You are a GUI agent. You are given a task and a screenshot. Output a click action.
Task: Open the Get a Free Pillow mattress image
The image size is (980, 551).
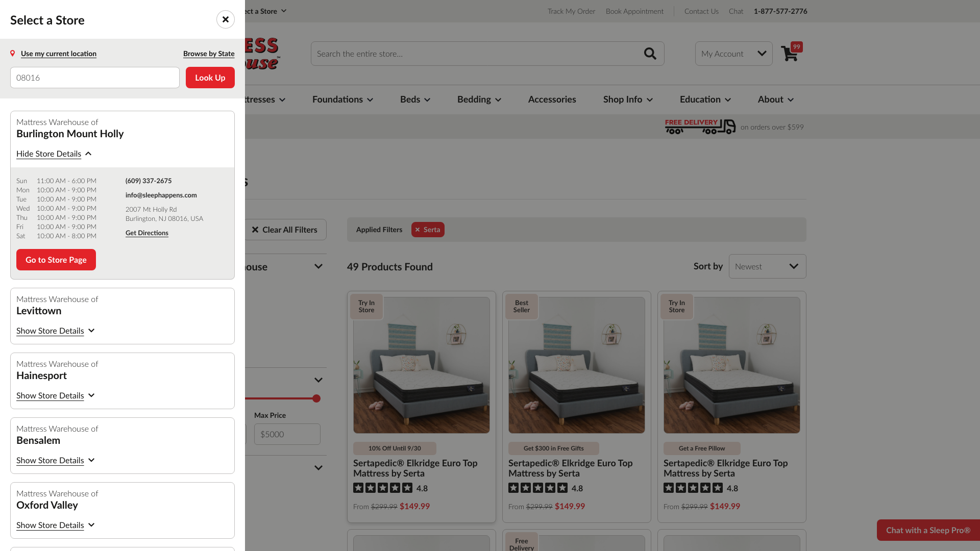coord(732,365)
